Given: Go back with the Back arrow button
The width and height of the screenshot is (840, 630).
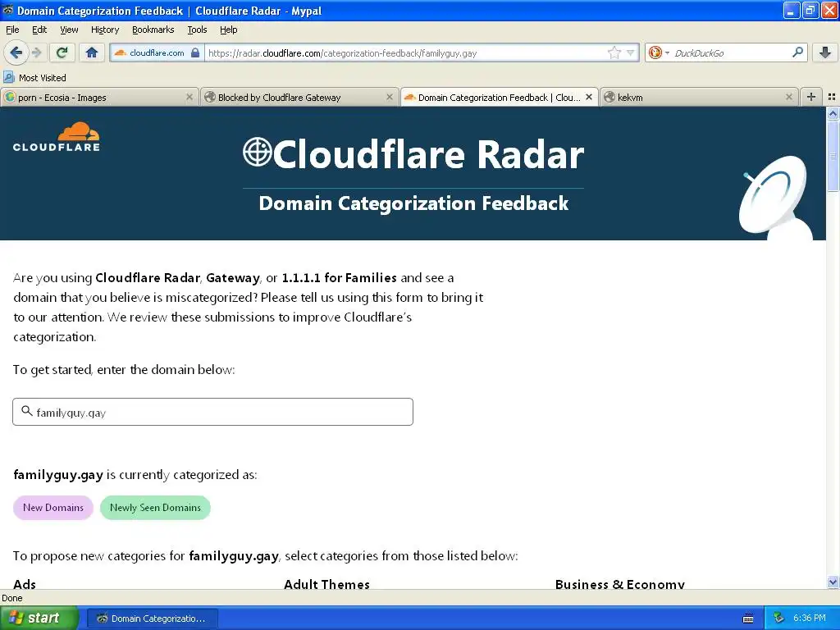Looking at the screenshot, I should point(16,52).
